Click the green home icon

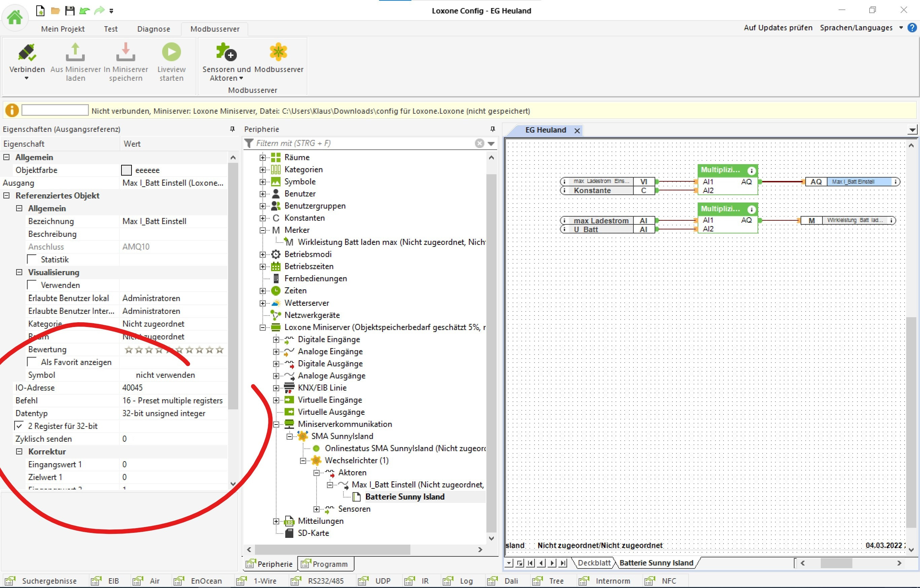point(15,17)
